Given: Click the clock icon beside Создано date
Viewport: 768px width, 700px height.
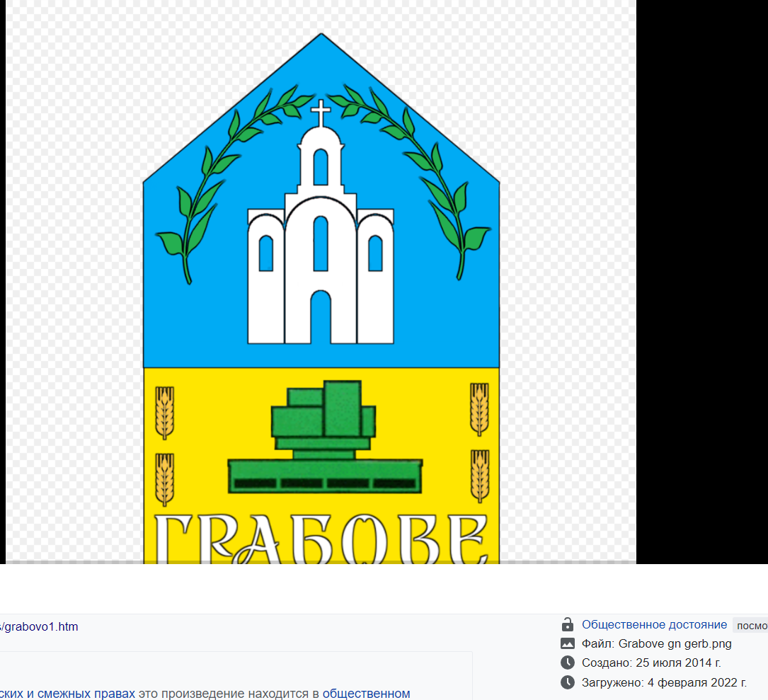Looking at the screenshot, I should 567,662.
